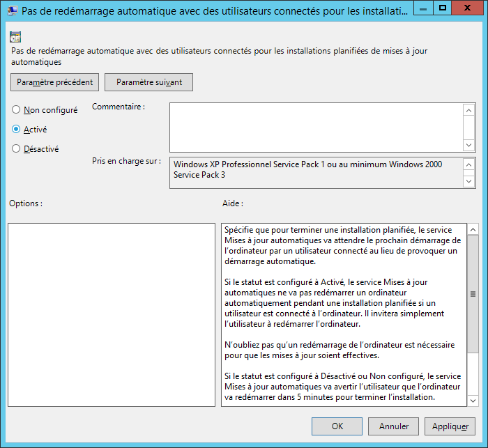Click the policy title text above the buttons

(x=220, y=56)
